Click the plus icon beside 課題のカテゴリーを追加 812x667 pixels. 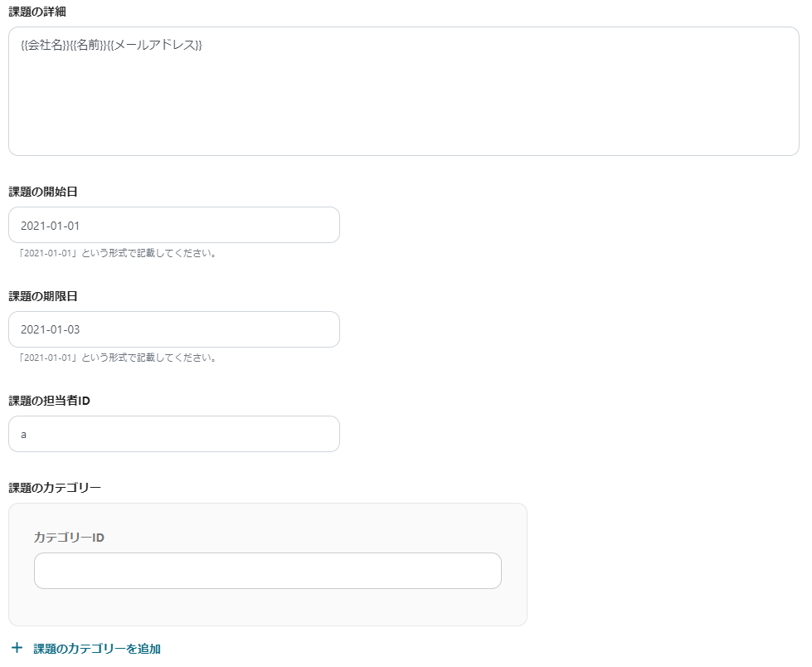tap(17, 648)
